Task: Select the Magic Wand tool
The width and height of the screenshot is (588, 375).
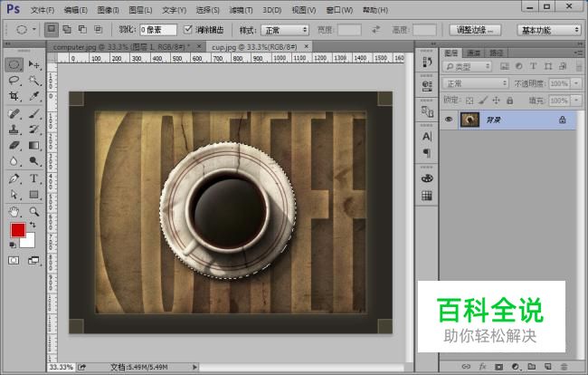Action: point(34,81)
